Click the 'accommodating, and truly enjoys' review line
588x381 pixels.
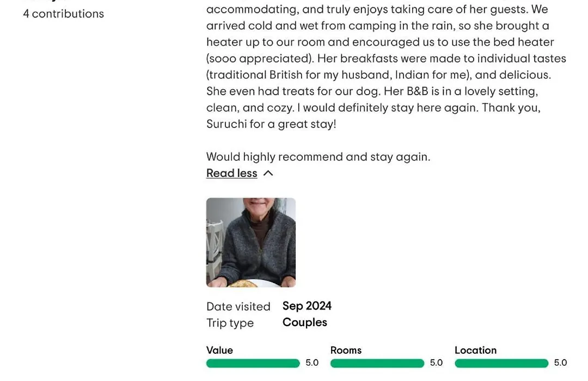(x=377, y=9)
